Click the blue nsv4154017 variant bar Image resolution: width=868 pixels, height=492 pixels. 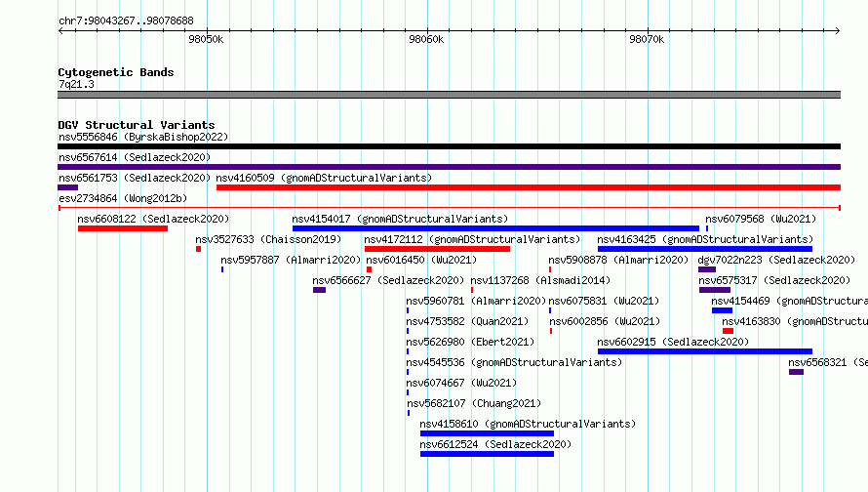tap(495, 228)
